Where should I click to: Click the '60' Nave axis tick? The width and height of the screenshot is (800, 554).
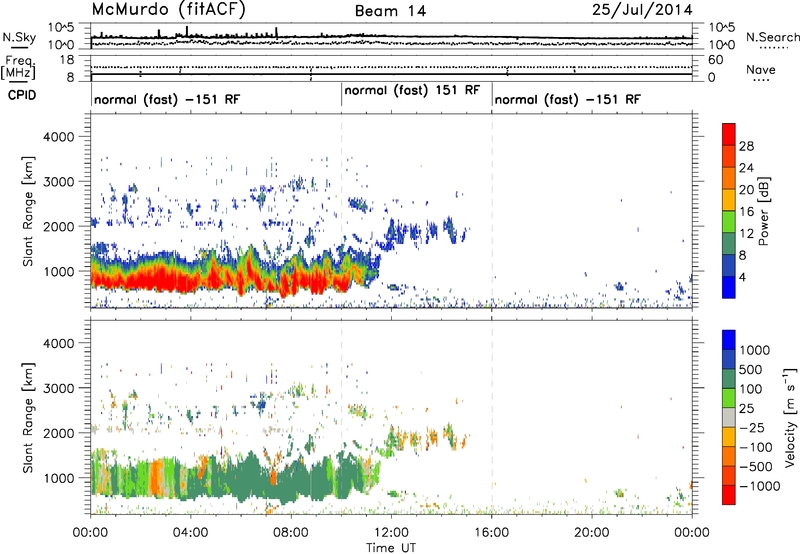point(715,60)
